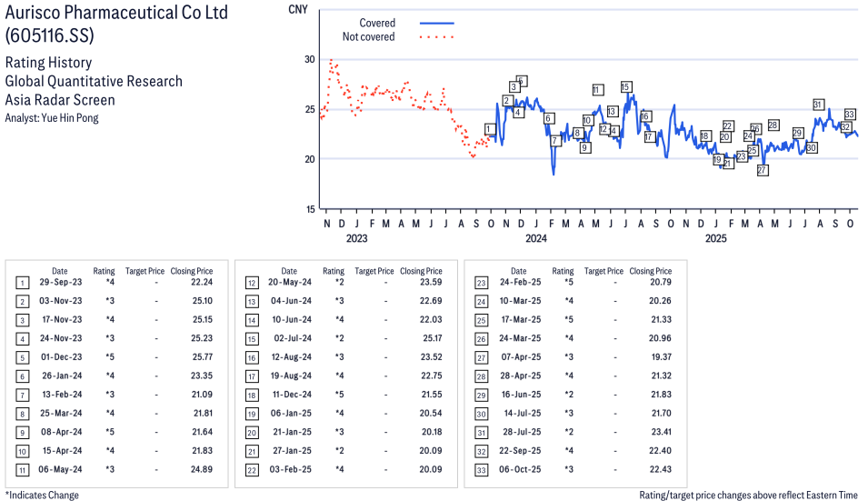The width and height of the screenshot is (868, 501).
Task: Click chart marker 11 above the line
Action: pyautogui.click(x=597, y=90)
